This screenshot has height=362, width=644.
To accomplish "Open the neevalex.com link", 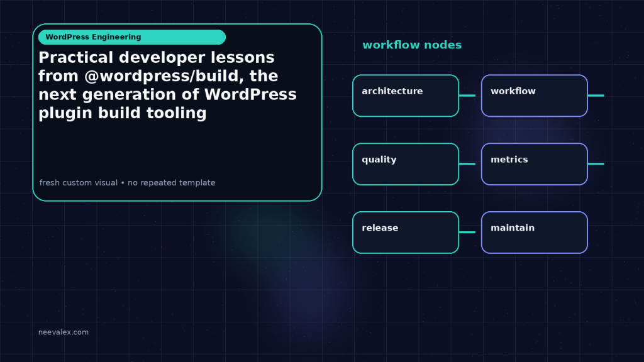I will 64,332.
